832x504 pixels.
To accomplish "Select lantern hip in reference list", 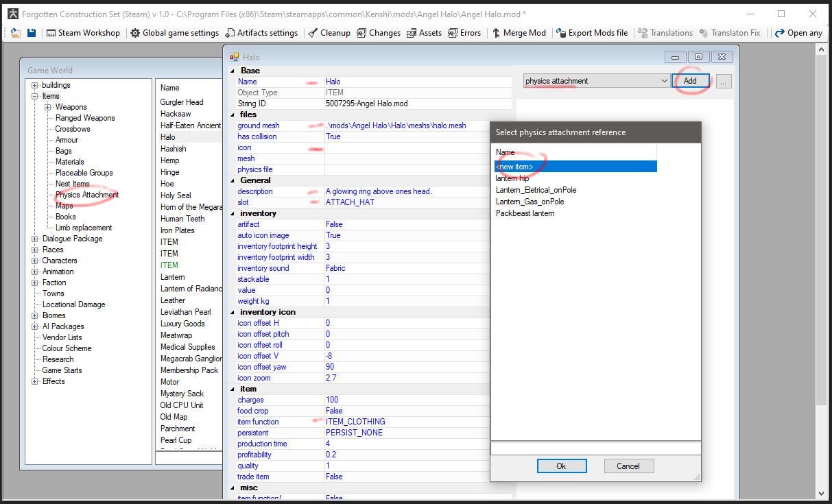I will click(512, 178).
